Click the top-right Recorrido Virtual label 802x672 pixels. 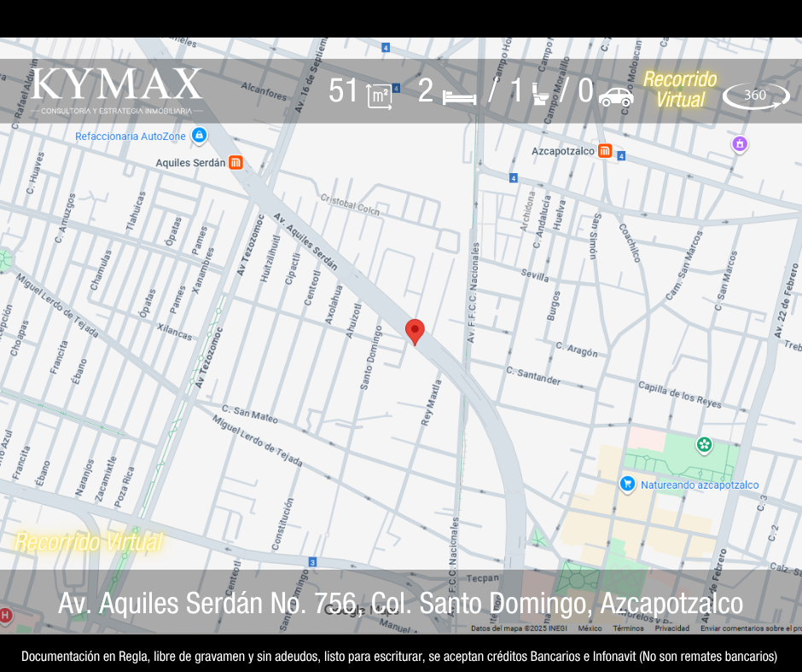tap(680, 90)
